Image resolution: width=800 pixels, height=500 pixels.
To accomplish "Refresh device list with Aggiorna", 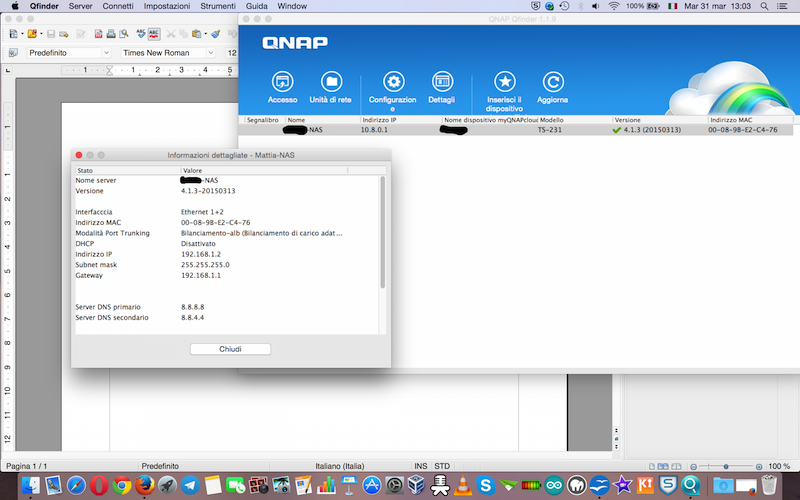I will coord(552,83).
